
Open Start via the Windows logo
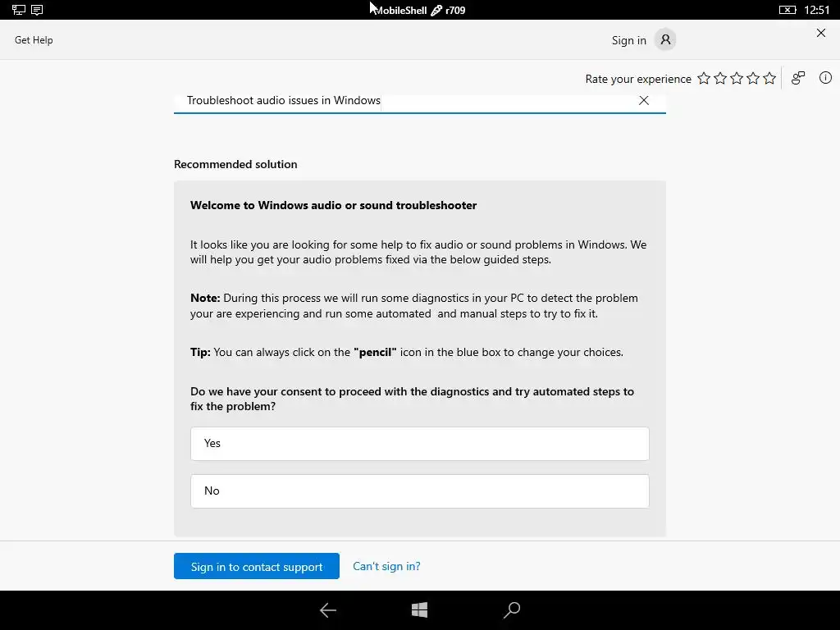coord(419,609)
